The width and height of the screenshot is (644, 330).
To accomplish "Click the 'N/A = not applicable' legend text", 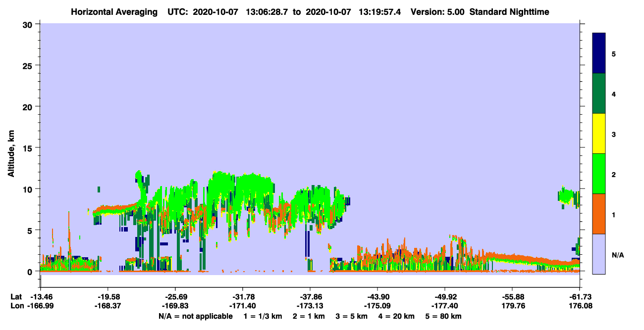I will (x=195, y=316).
